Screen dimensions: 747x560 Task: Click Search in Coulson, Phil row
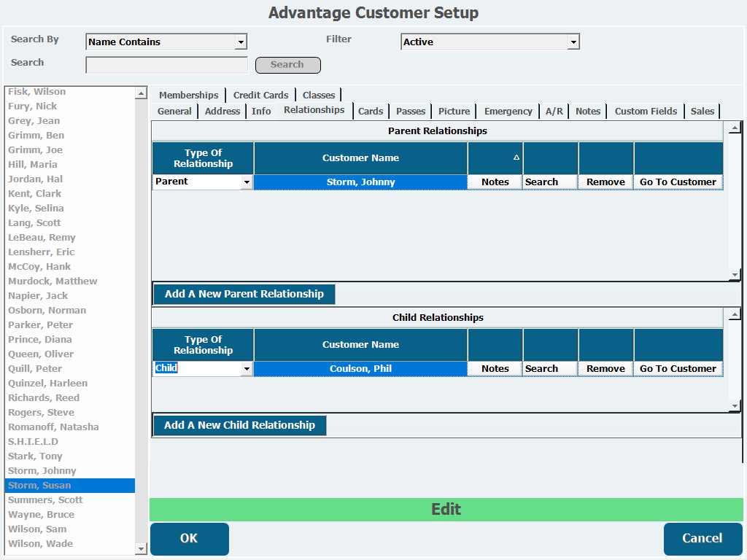coord(550,368)
